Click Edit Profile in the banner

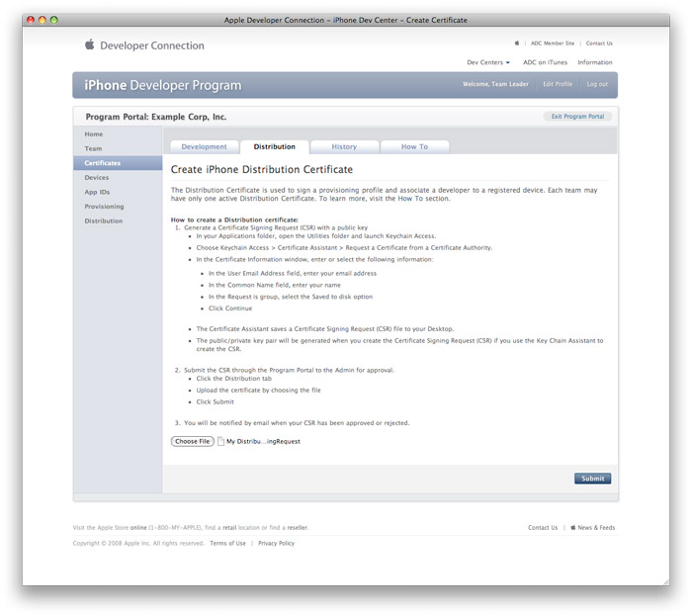click(558, 84)
